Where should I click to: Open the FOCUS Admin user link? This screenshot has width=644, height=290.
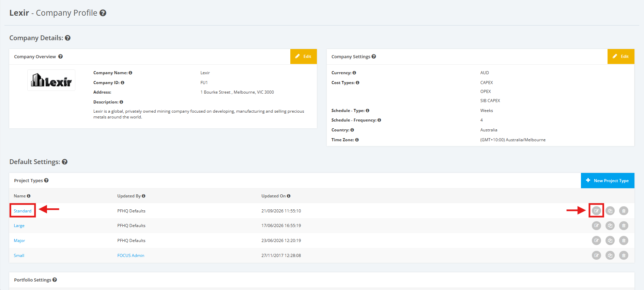131,256
